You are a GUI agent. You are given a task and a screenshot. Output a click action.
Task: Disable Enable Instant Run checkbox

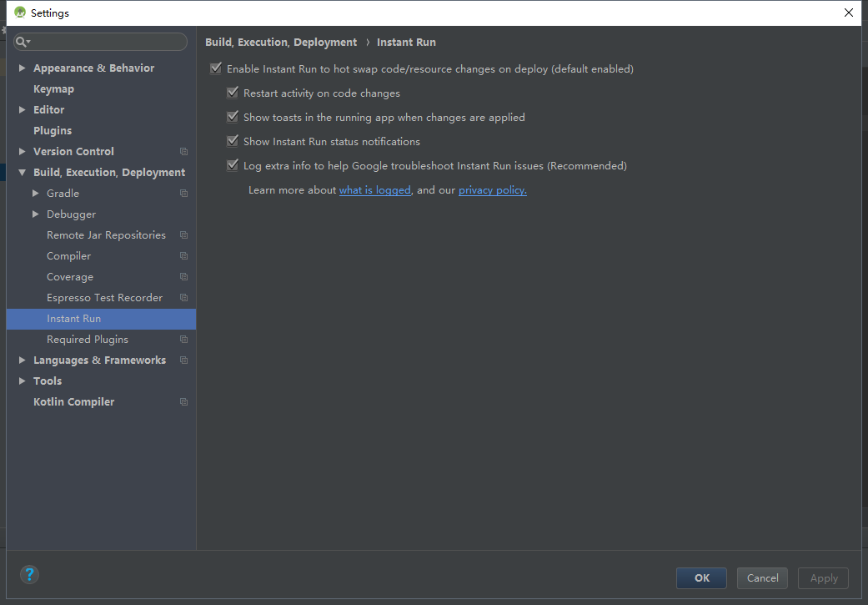(216, 68)
